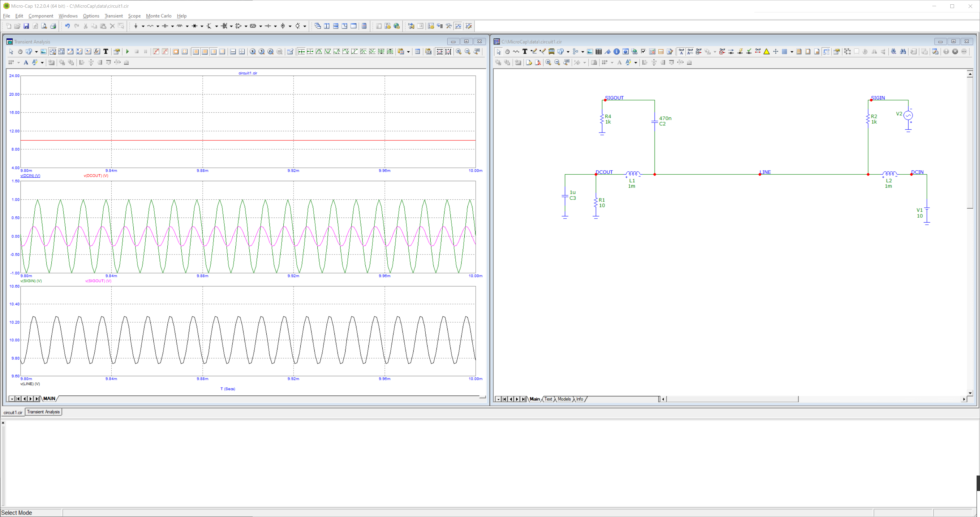This screenshot has width=980, height=517.
Task: Open the font color dropdown in Transient toolbar
Action: tap(42, 63)
